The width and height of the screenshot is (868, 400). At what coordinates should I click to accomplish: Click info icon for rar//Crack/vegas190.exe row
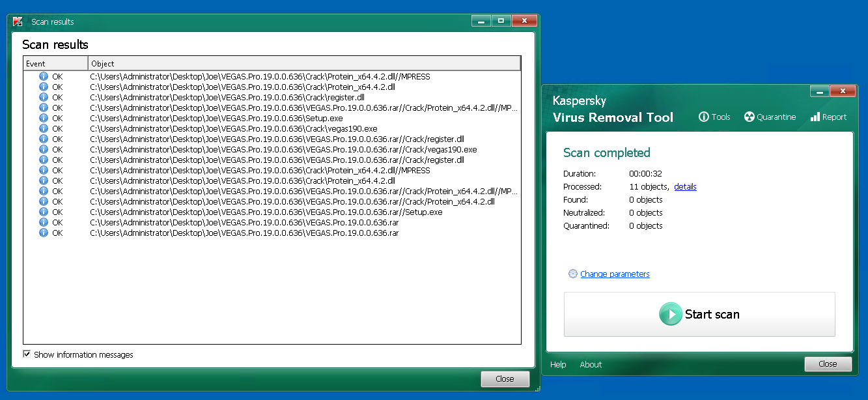(x=44, y=149)
